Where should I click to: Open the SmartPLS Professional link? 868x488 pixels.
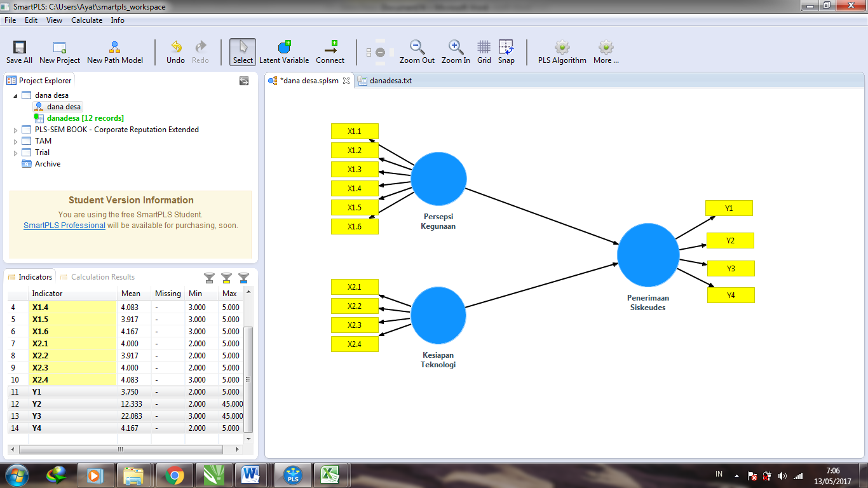point(64,226)
